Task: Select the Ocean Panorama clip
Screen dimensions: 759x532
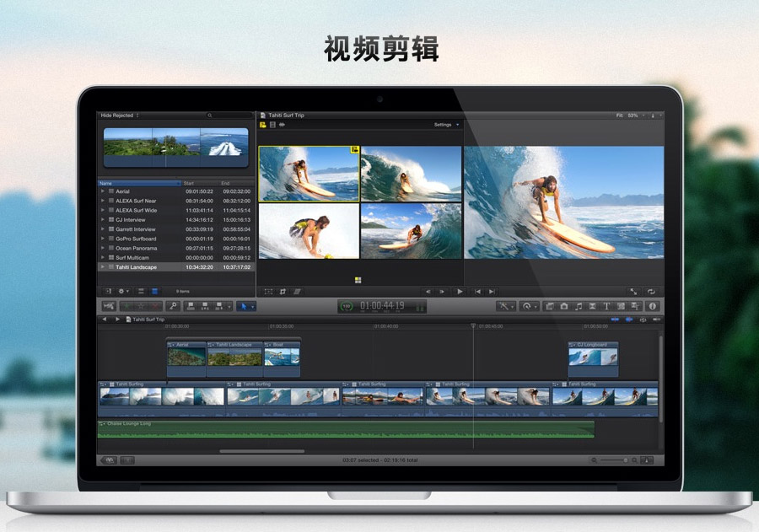Action: (x=176, y=249)
